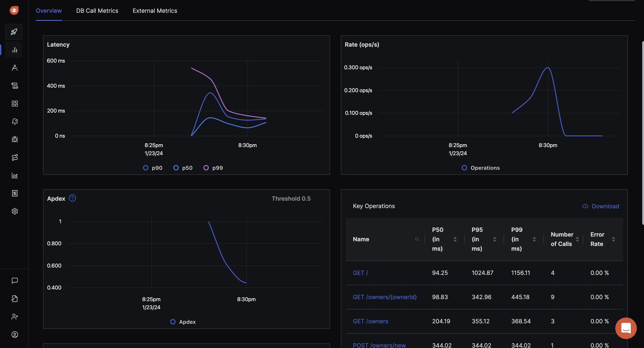The height and width of the screenshot is (348, 644).
Task: Click Error Rate 0.00 % for GET /
Action: pos(600,273)
